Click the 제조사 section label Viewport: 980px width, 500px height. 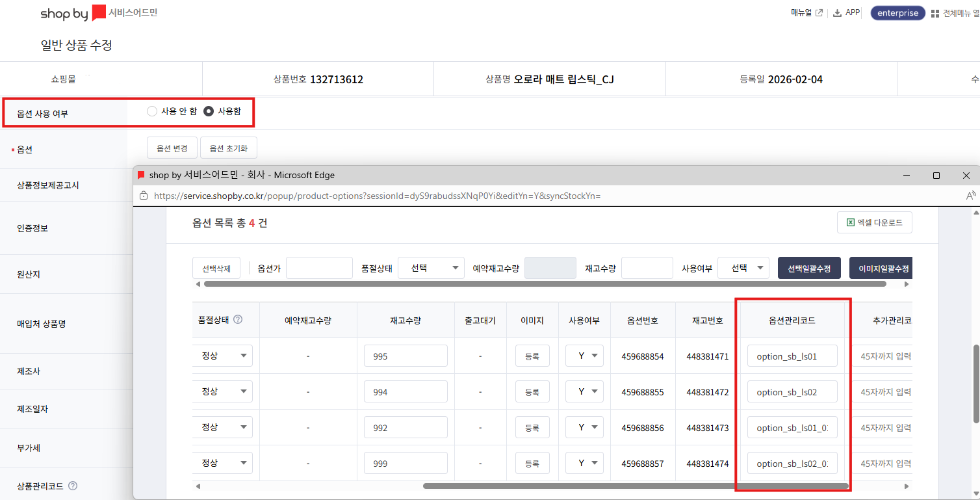point(29,371)
